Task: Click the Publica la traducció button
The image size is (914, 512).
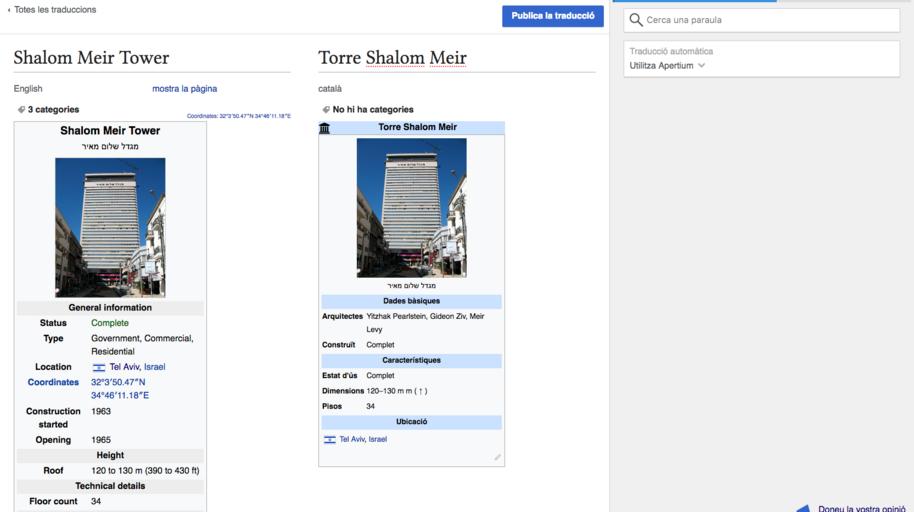Action: [x=553, y=16]
